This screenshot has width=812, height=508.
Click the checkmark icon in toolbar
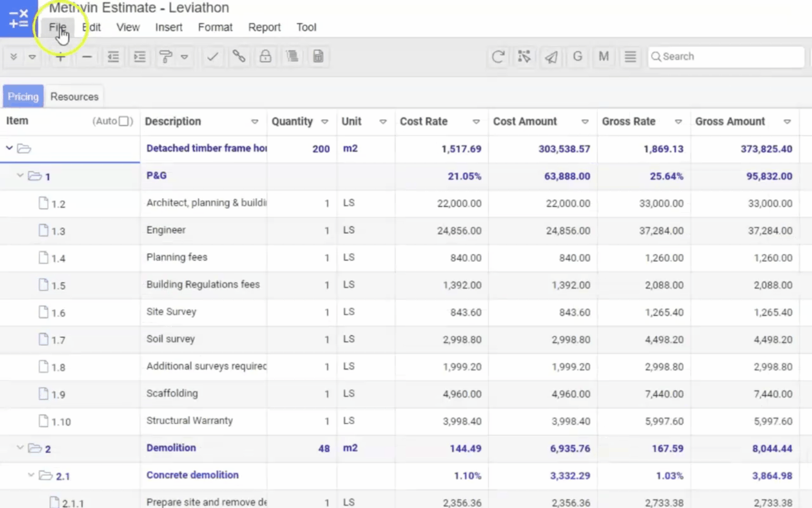pyautogui.click(x=212, y=57)
